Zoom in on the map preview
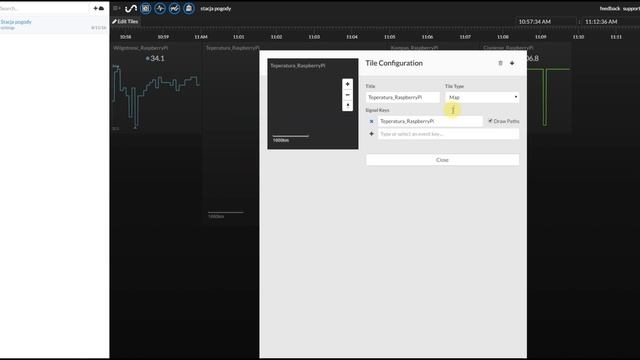 [x=347, y=84]
